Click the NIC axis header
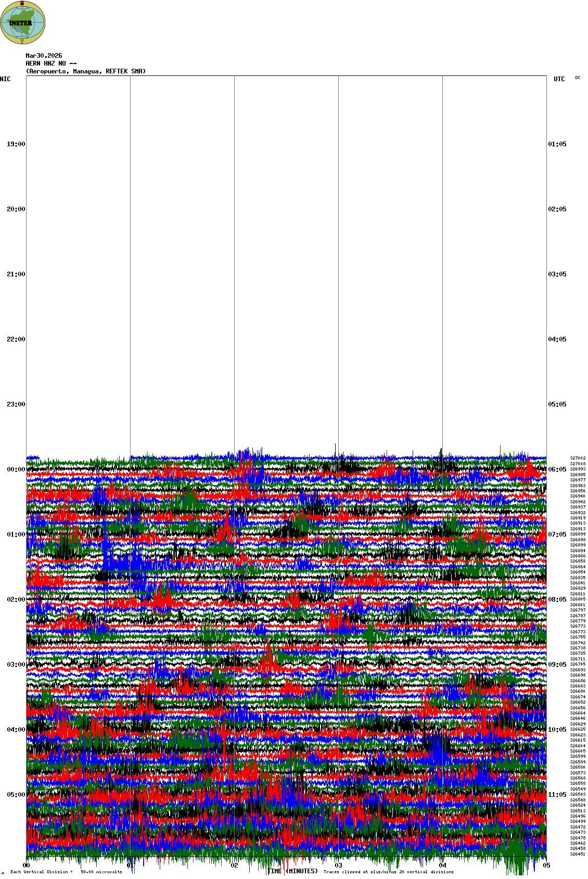This screenshot has height=879, width=588. tap(5, 79)
